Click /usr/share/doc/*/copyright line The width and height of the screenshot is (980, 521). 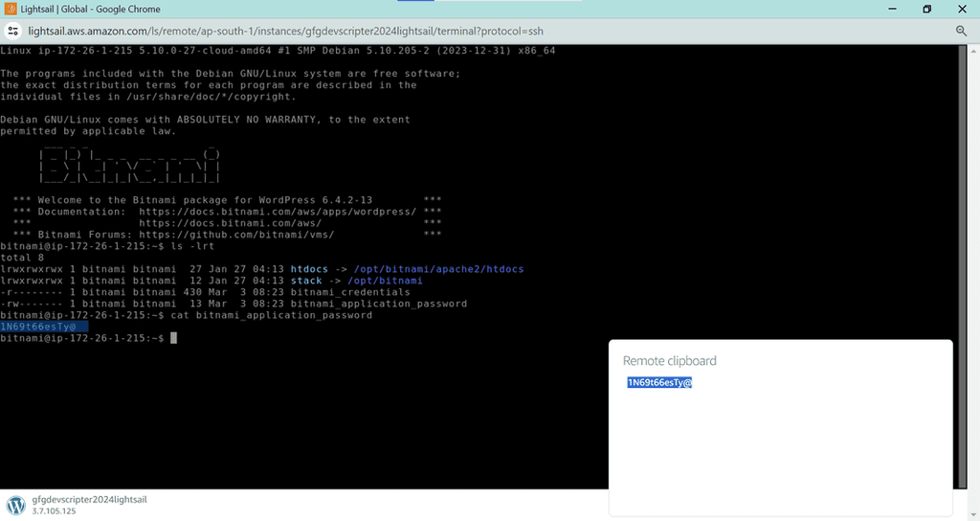(x=148, y=97)
